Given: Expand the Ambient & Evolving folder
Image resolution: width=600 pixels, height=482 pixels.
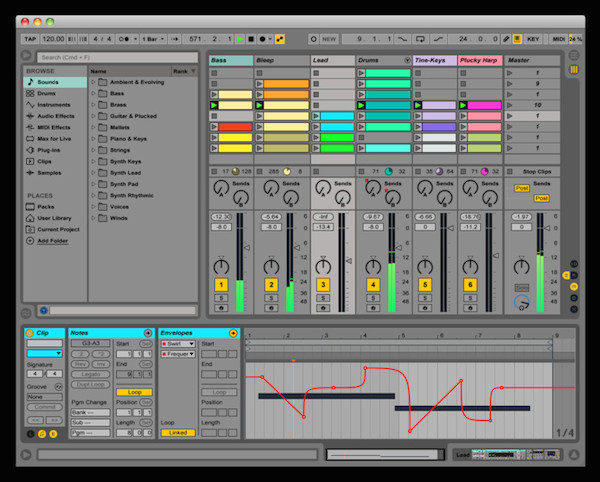Looking at the screenshot, I should pos(95,82).
